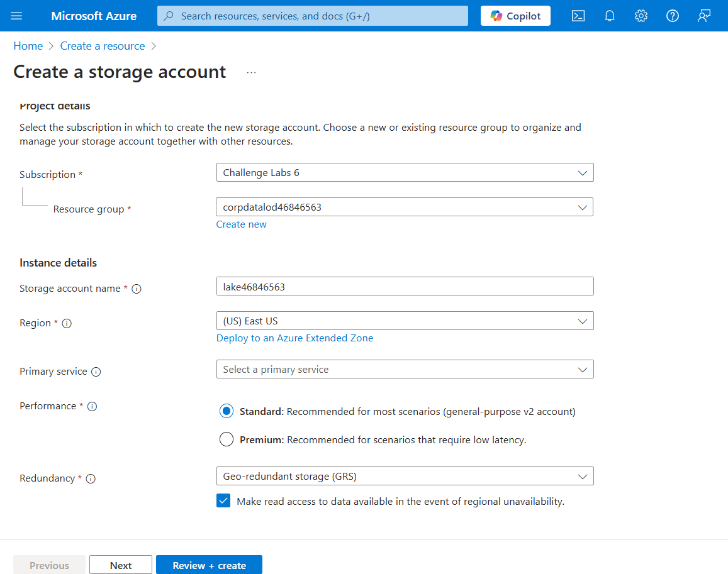The image size is (728, 574).
Task: Click the Review + create button
Action: 209,565
